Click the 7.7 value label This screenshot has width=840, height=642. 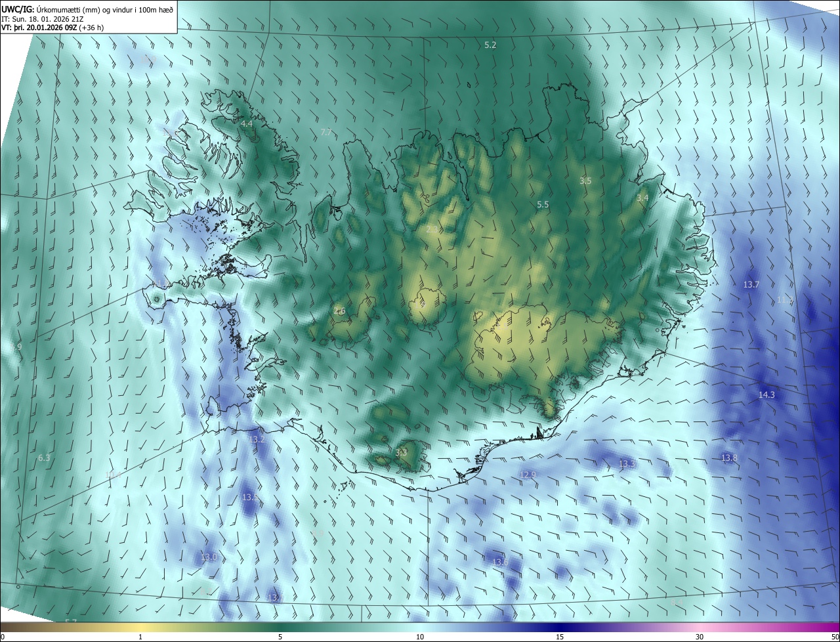pyautogui.click(x=326, y=133)
